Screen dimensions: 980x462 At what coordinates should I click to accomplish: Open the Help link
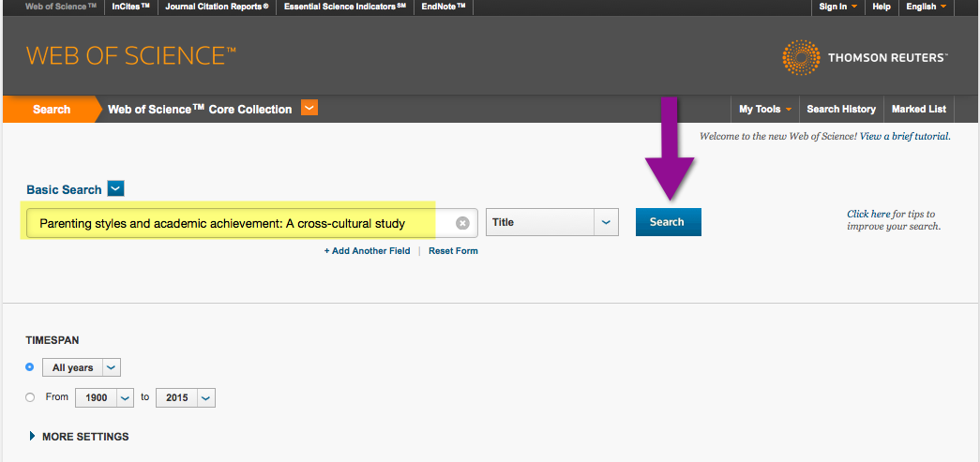882,7
